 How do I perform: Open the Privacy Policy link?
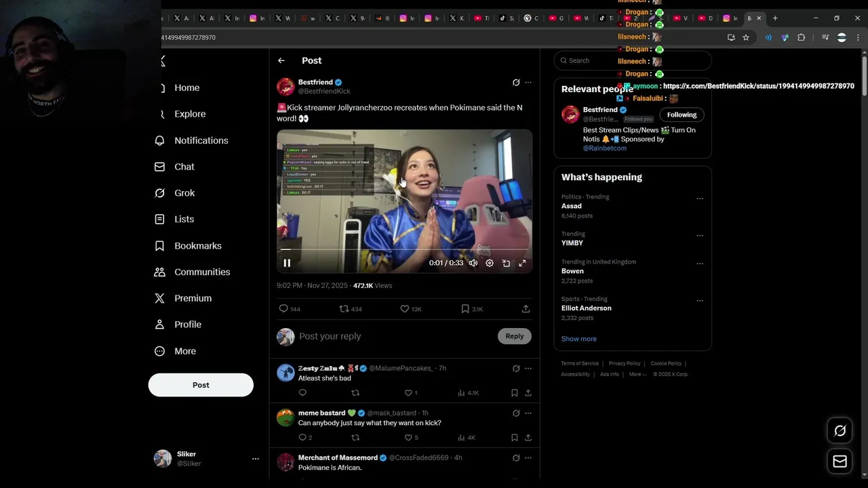(x=625, y=363)
